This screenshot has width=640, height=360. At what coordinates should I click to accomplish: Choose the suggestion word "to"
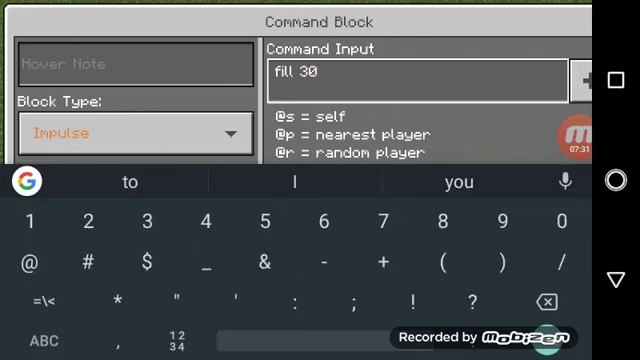point(130,182)
